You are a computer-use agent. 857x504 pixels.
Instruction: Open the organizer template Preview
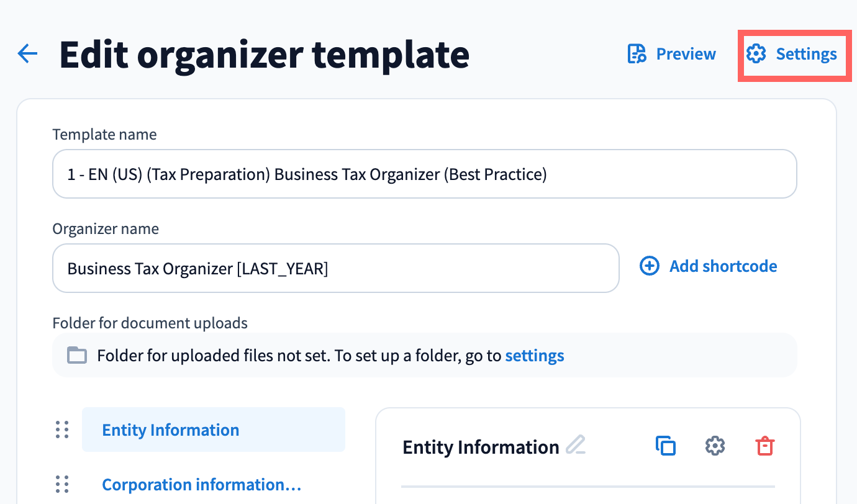[671, 55]
